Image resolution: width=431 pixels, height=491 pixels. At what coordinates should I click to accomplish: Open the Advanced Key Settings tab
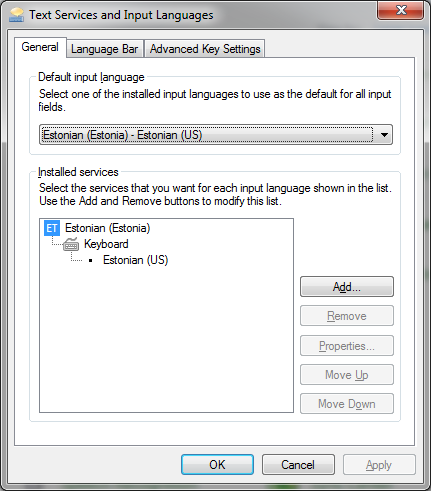pyautogui.click(x=205, y=49)
